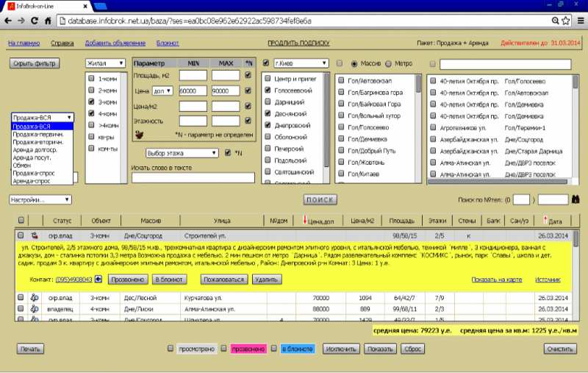Click the InfoBrok tab favicon

click(x=11, y=6)
